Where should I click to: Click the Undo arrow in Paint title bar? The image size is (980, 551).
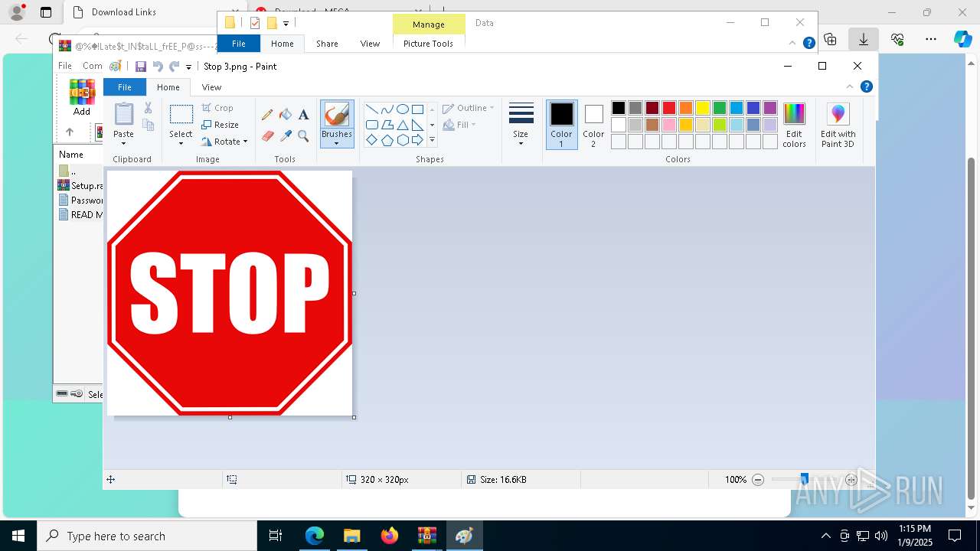click(158, 67)
